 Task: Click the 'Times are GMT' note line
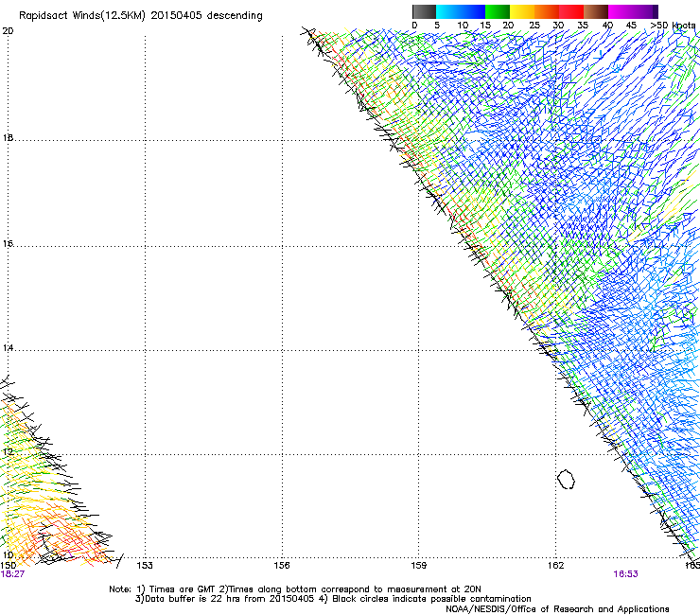point(295,589)
